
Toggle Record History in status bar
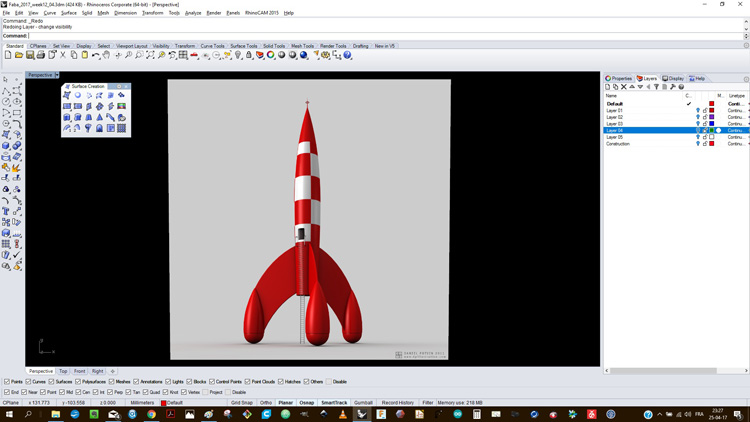[x=397, y=403]
